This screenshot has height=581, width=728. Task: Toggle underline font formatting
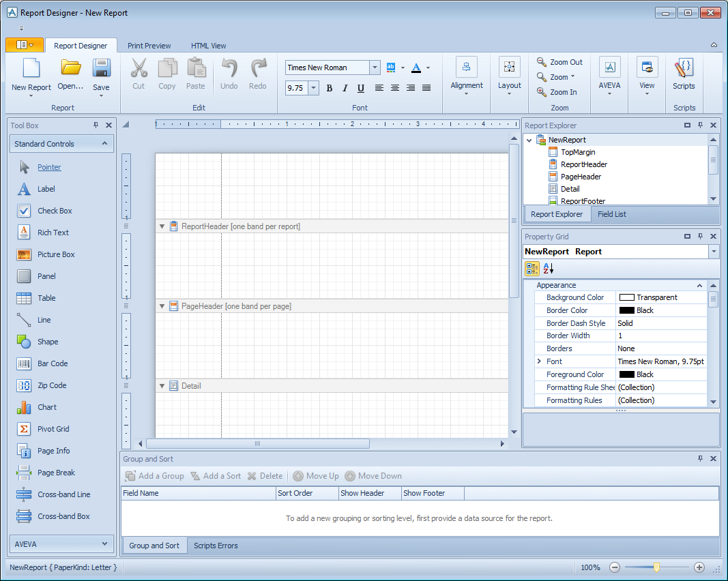[x=361, y=88]
